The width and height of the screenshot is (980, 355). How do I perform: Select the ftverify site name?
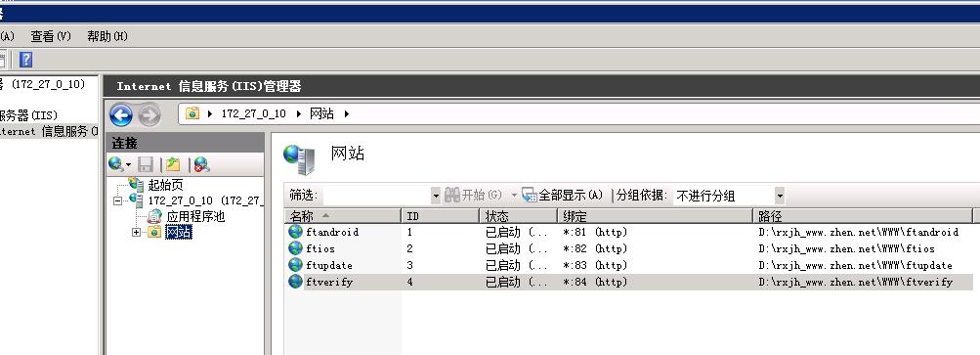point(329,282)
